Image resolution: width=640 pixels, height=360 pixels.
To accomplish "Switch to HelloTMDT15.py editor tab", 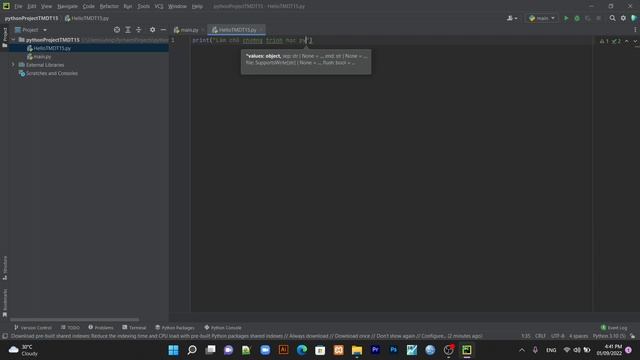I will pos(235,30).
